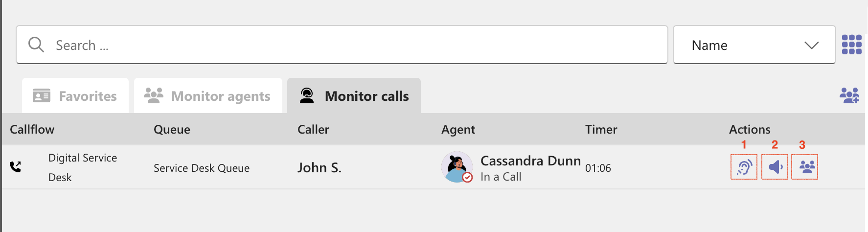This screenshot has height=232, width=868.
Task: Select the Monitor calls tab
Action: [354, 96]
